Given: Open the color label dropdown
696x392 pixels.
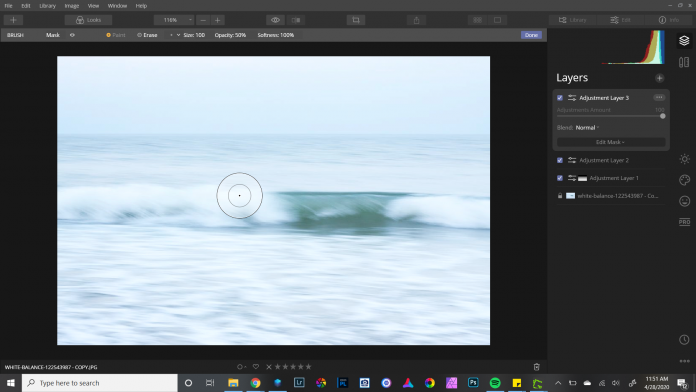Looking at the screenshot, I should pyautogui.click(x=241, y=367).
